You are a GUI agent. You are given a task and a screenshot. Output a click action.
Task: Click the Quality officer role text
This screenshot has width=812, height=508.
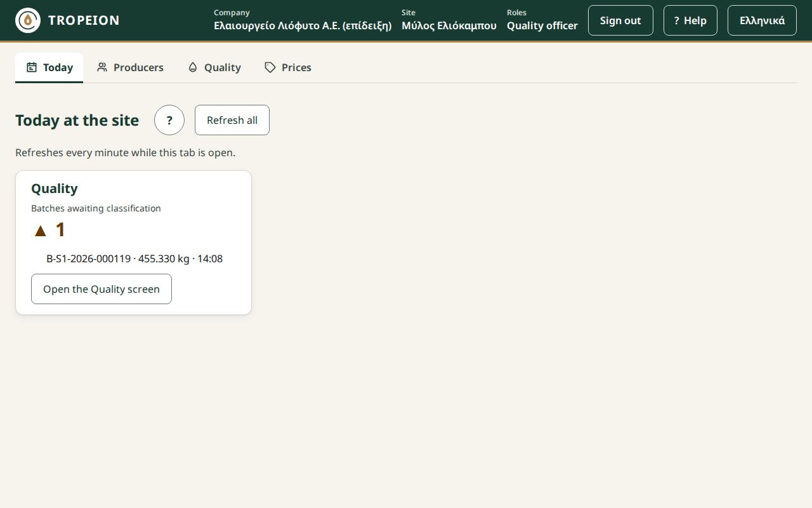[x=542, y=25]
